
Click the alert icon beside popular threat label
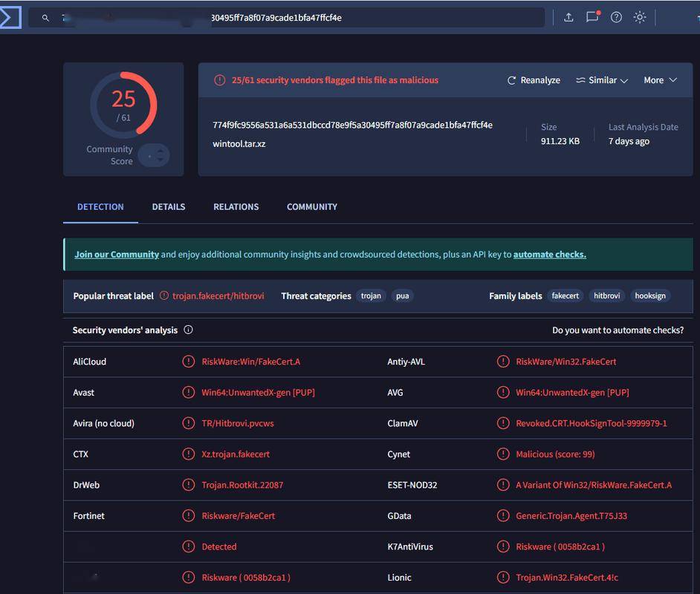coord(164,296)
